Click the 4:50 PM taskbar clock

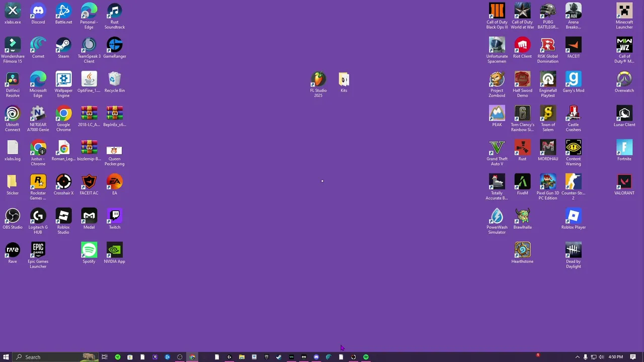[x=615, y=357]
